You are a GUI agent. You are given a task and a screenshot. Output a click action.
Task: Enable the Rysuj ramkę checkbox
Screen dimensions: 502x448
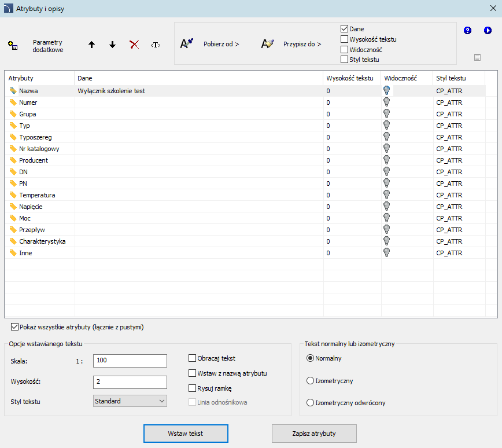click(193, 388)
